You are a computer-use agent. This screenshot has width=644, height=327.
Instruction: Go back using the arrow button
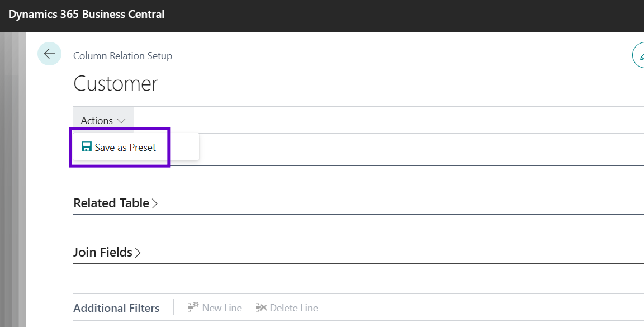[x=49, y=54]
